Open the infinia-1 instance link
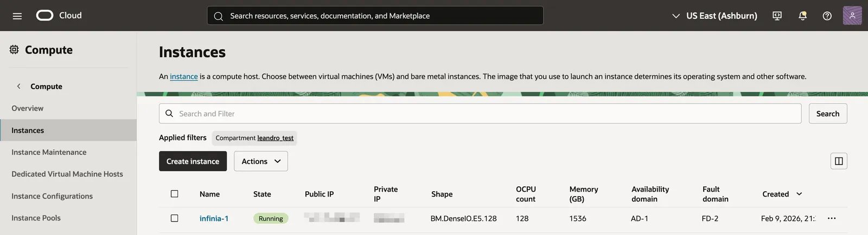 214,218
